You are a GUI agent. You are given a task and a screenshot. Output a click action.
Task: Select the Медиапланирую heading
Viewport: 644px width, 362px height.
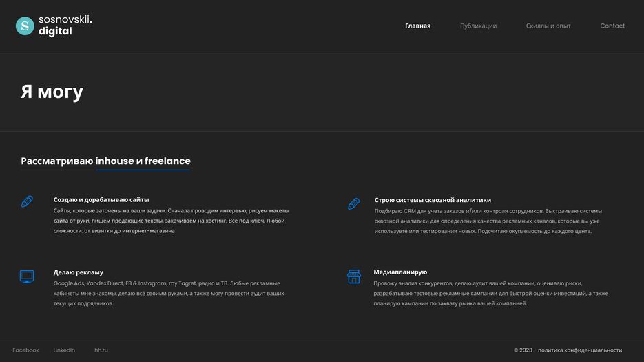(400, 272)
